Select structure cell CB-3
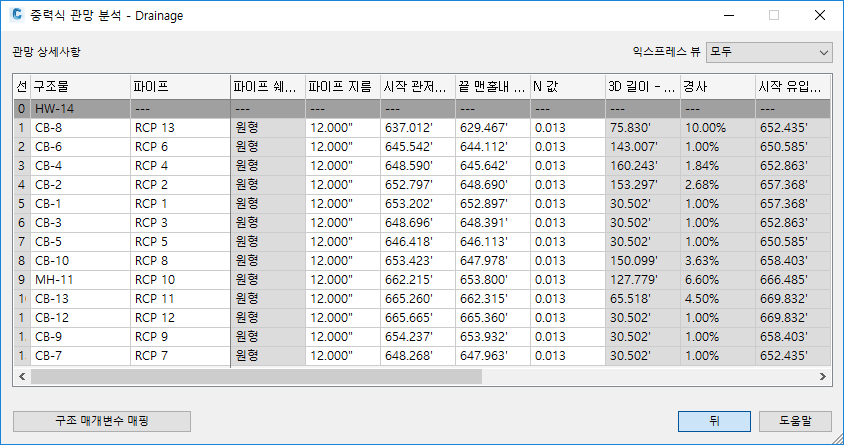The width and height of the screenshot is (844, 445). 80,223
